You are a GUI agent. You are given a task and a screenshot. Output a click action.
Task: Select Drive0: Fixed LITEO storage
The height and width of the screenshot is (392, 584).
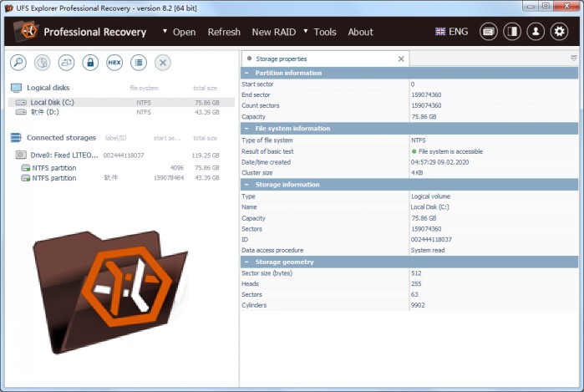(121, 155)
